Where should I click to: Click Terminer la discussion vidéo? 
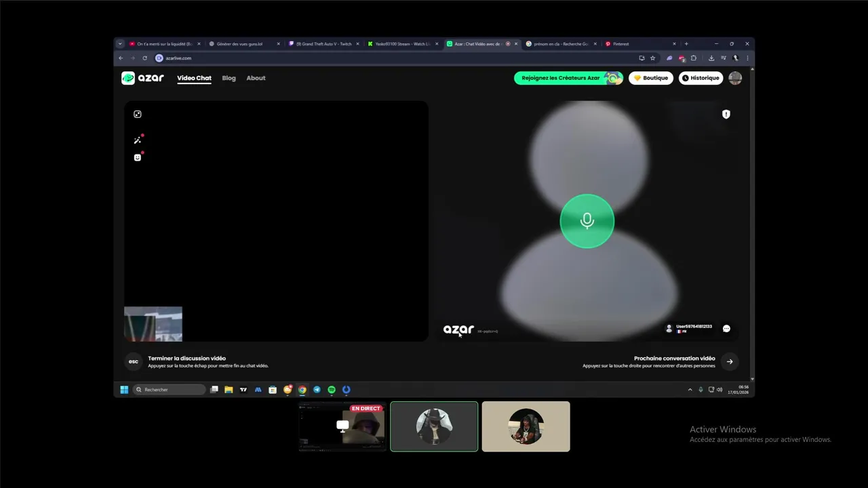[x=187, y=358]
